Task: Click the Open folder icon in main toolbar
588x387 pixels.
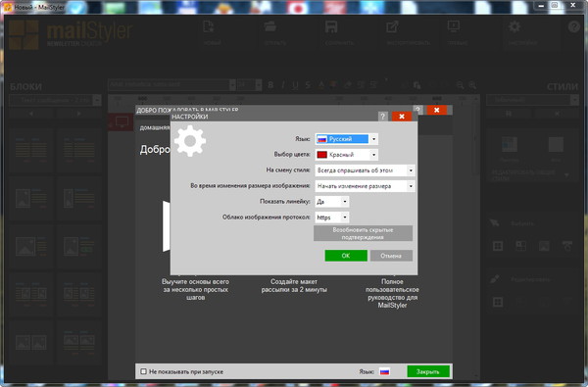Action: pyautogui.click(x=270, y=26)
